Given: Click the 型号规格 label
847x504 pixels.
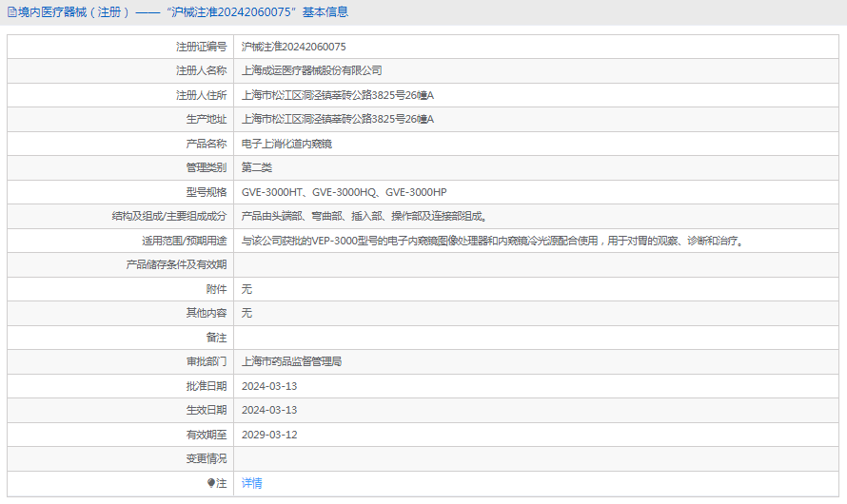Looking at the screenshot, I should 207,192.
